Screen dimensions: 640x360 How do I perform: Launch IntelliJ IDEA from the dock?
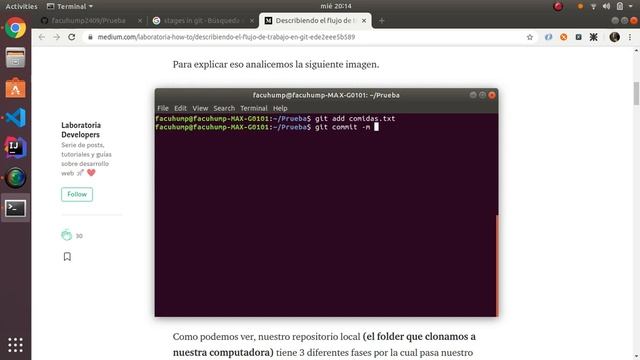click(x=16, y=147)
